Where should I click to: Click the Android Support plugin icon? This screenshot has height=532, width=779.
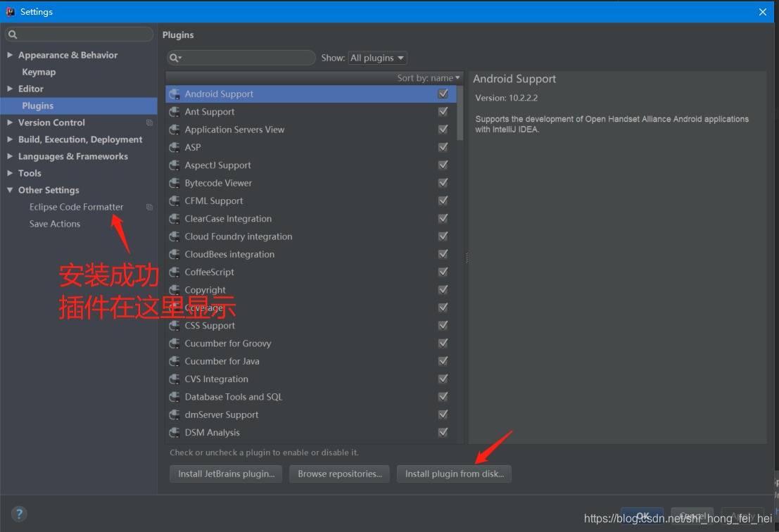coord(175,94)
